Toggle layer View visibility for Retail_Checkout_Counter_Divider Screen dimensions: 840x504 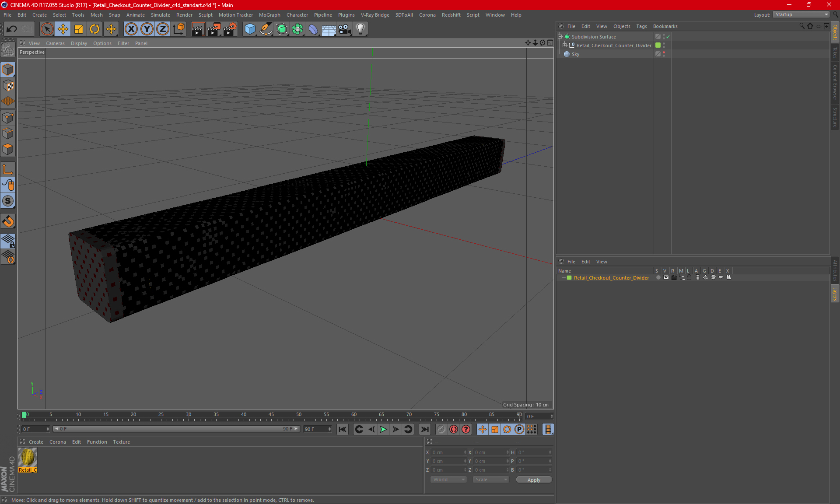666,278
